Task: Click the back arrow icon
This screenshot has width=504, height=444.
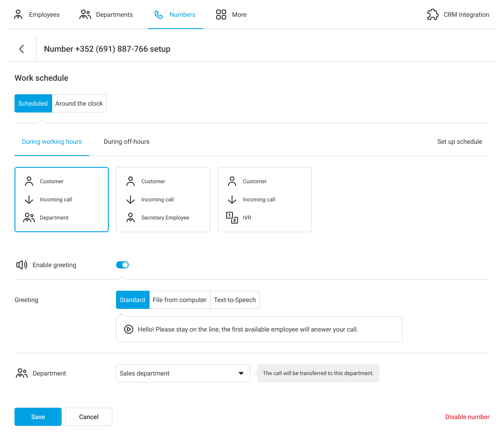Action: (x=21, y=49)
